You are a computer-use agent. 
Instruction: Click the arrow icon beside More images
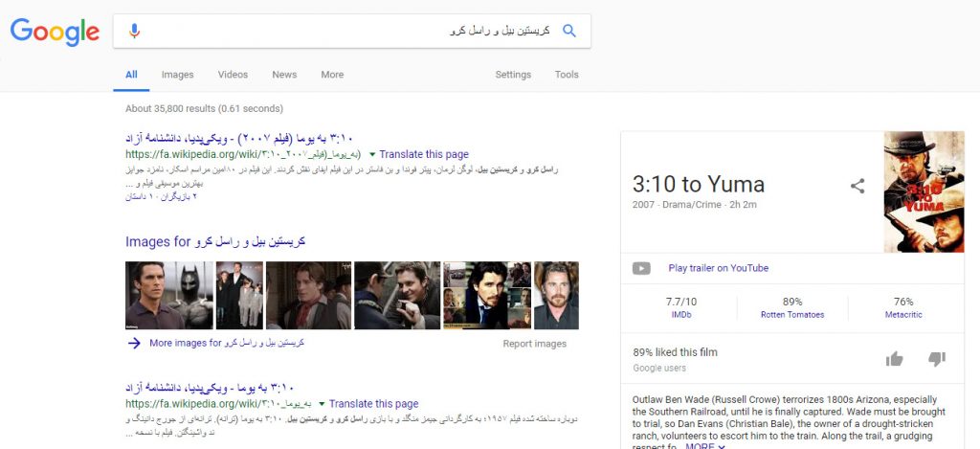coord(134,343)
